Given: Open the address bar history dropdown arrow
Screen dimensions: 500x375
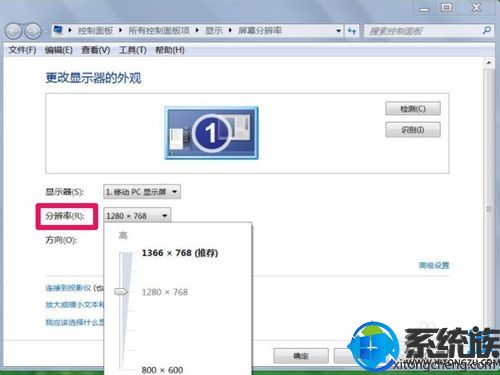Looking at the screenshot, I should (339, 31).
